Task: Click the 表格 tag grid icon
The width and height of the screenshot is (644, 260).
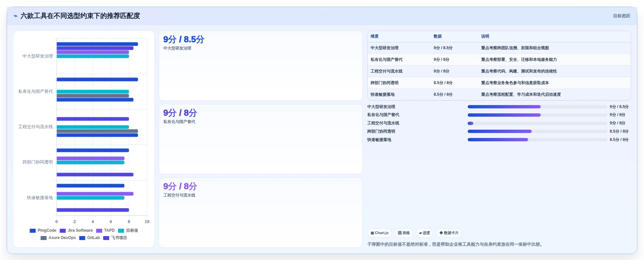Action: [x=400, y=233]
